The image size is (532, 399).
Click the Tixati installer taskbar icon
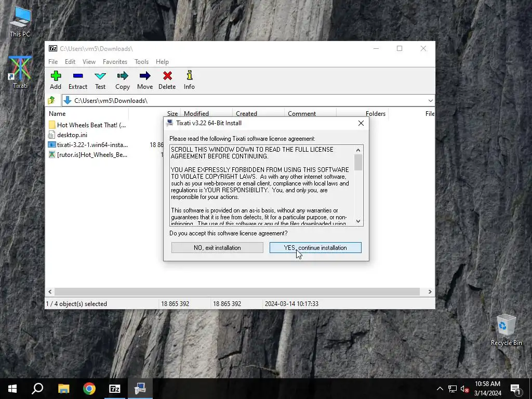(140, 389)
